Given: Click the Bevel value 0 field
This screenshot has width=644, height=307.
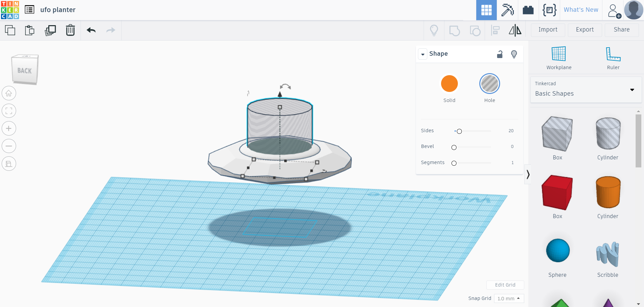Looking at the screenshot, I should click(512, 147).
